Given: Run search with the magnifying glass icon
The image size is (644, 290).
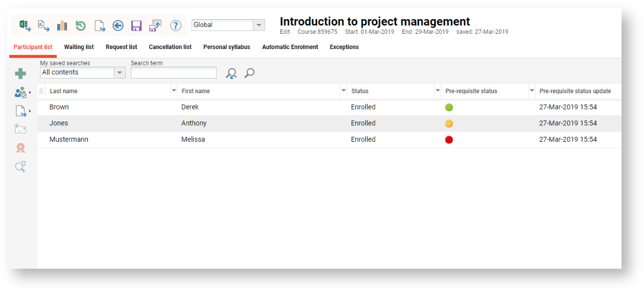Looking at the screenshot, I should tap(250, 72).
